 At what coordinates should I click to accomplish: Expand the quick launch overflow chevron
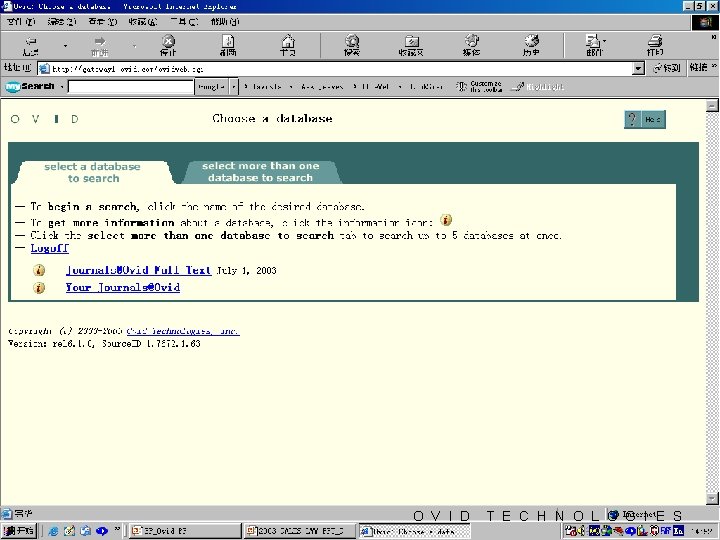point(117,529)
